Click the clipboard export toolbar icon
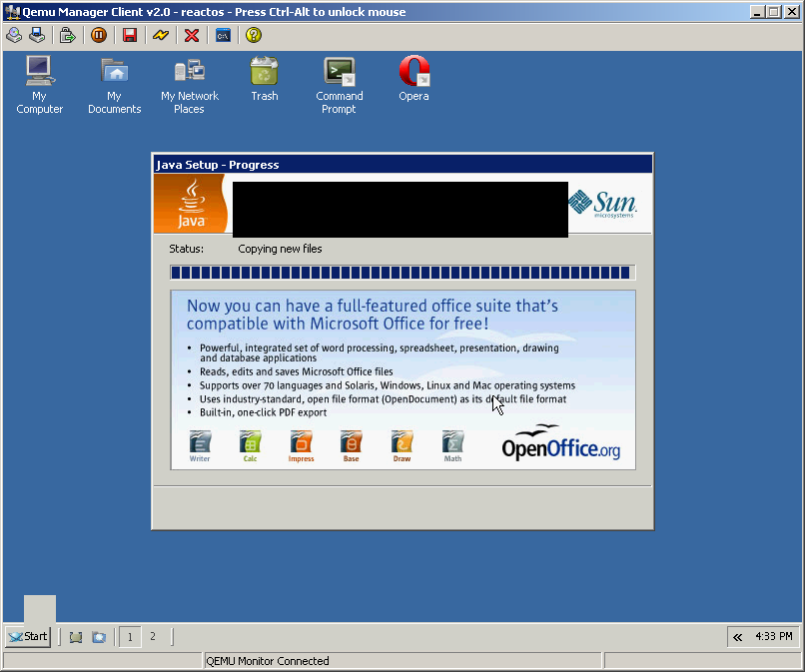 pos(67,35)
